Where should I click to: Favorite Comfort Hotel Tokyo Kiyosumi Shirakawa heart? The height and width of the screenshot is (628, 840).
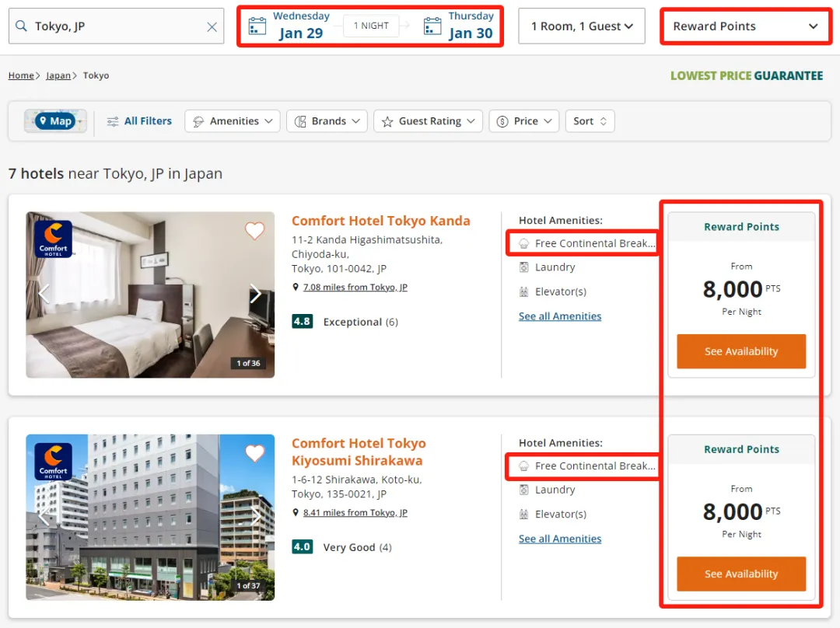(x=254, y=453)
